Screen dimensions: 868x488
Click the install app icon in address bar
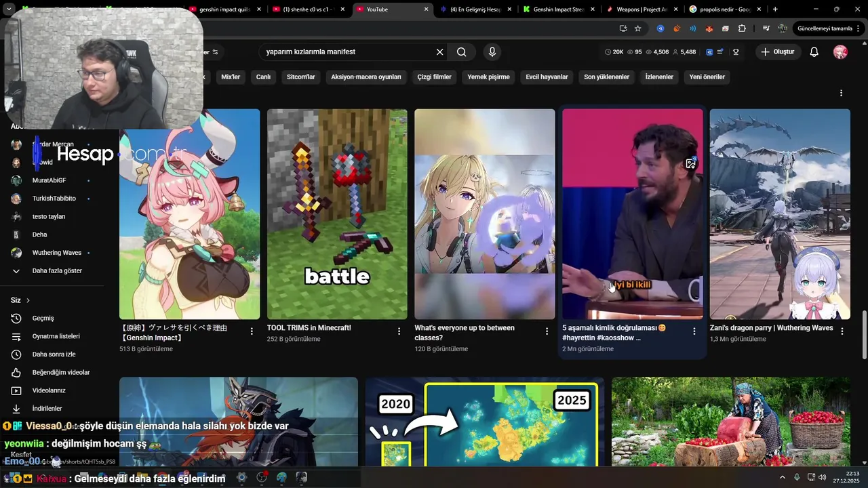623,28
